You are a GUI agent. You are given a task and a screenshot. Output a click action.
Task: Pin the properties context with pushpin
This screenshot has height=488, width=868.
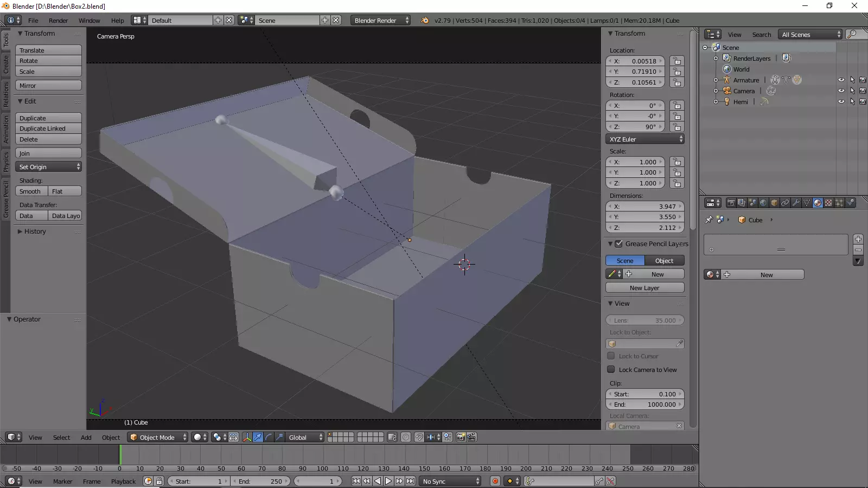709,220
